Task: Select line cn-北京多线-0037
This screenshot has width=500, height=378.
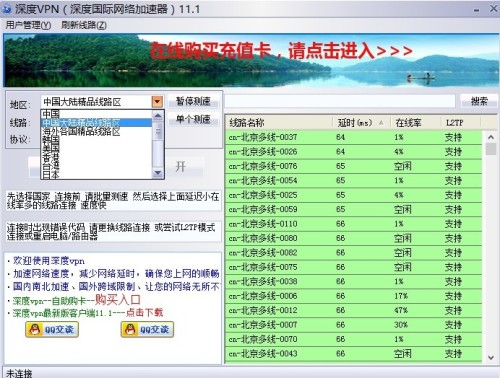Action: pyautogui.click(x=354, y=137)
